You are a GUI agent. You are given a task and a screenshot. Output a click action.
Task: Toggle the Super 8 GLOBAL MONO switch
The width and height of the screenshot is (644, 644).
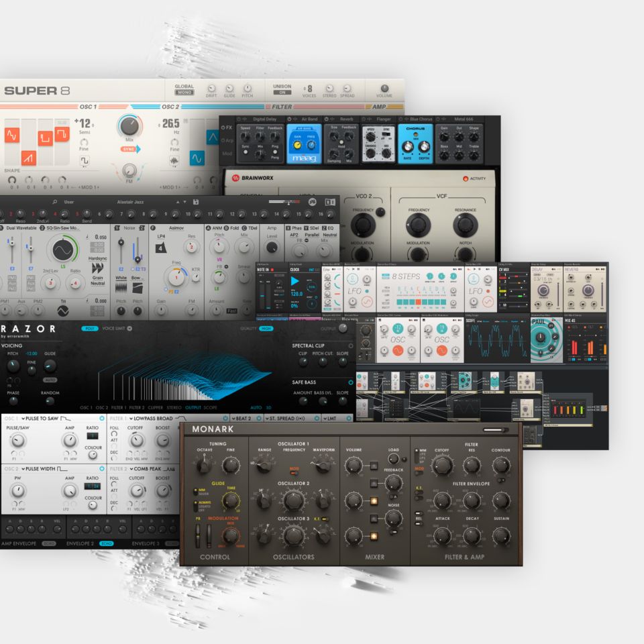click(x=184, y=93)
